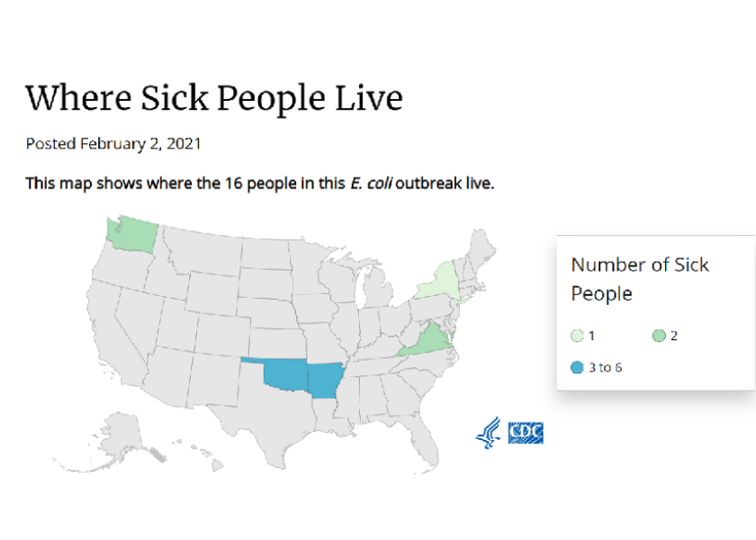Click the CDC logo
This screenshot has height=540, width=756.
pos(526,433)
